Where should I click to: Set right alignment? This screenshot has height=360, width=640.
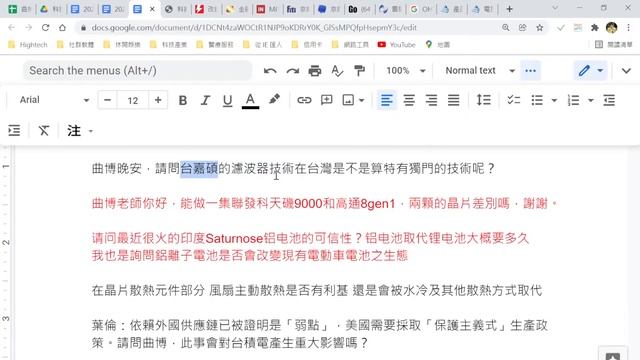click(x=431, y=100)
